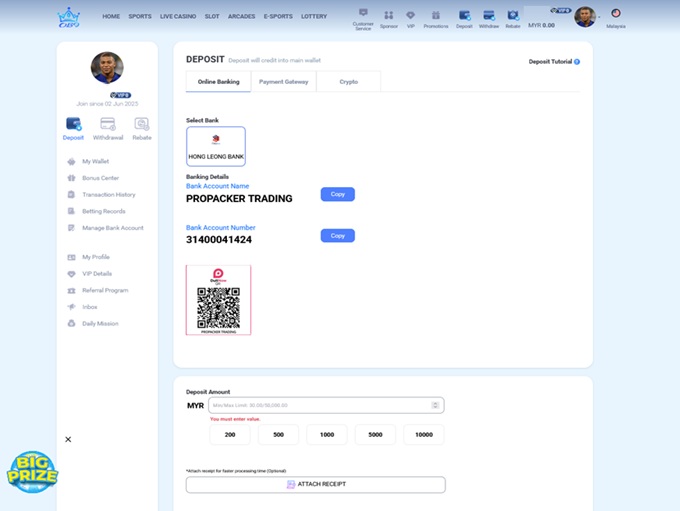
Task: Switch to the Payment Gateway tab
Action: click(x=283, y=82)
